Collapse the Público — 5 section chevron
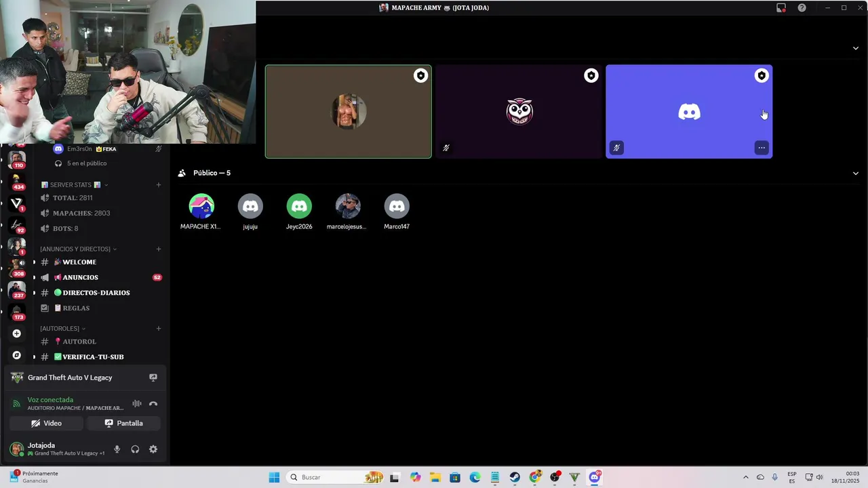Viewport: 868px width, 488px height. [x=856, y=173]
